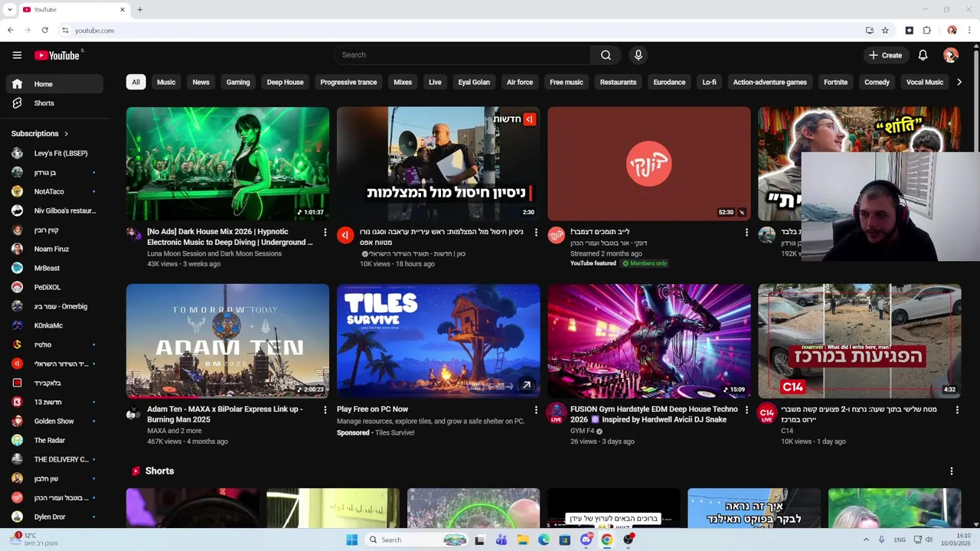Open options menu for the 2:30 news video
Viewport: 980px width, 551px height.
tap(535, 233)
